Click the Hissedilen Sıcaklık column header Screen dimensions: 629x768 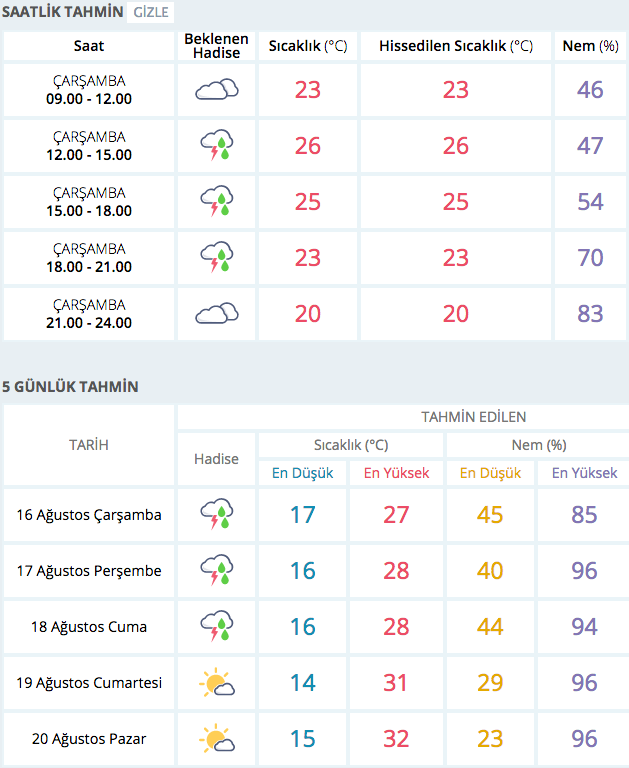click(x=455, y=46)
